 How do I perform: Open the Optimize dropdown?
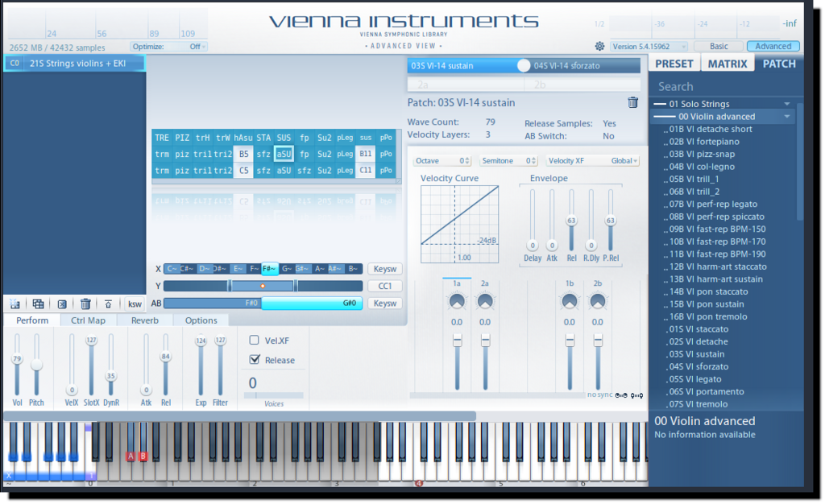coord(168,47)
